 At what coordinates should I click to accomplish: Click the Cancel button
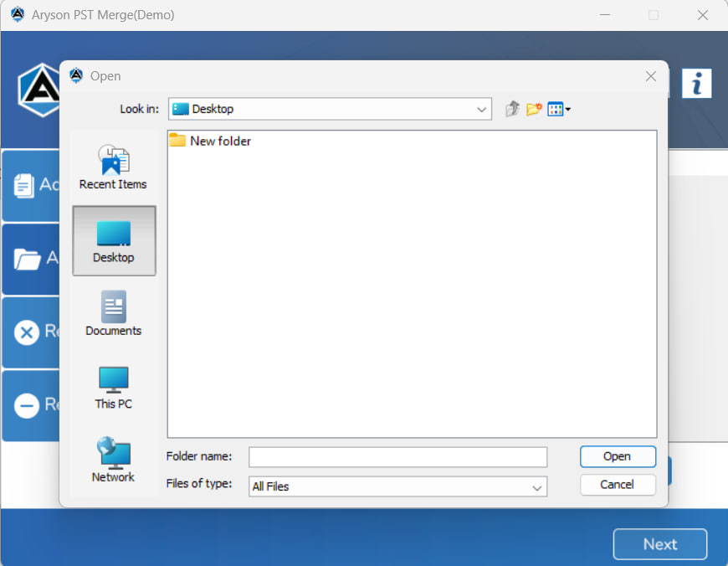click(618, 485)
